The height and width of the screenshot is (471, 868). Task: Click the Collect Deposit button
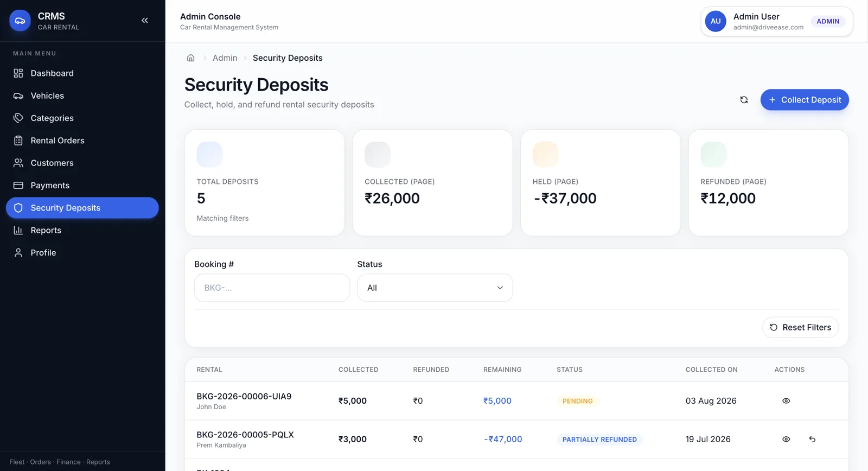click(805, 100)
